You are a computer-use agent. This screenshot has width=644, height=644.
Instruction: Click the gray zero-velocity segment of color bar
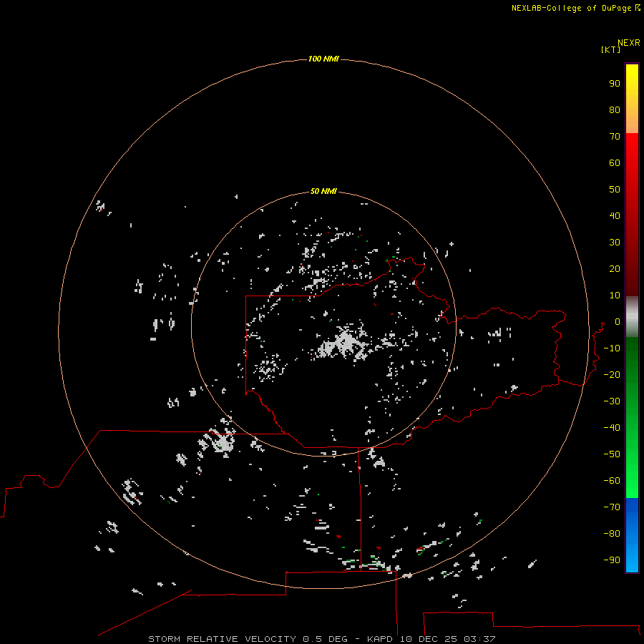click(632, 317)
